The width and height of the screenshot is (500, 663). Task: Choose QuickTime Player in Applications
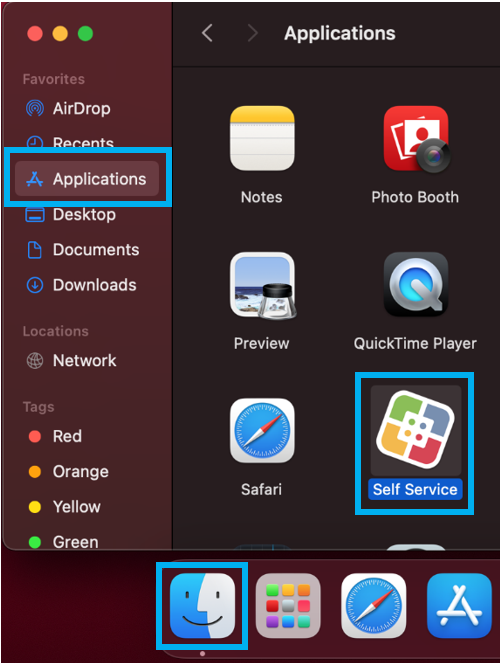pos(415,284)
